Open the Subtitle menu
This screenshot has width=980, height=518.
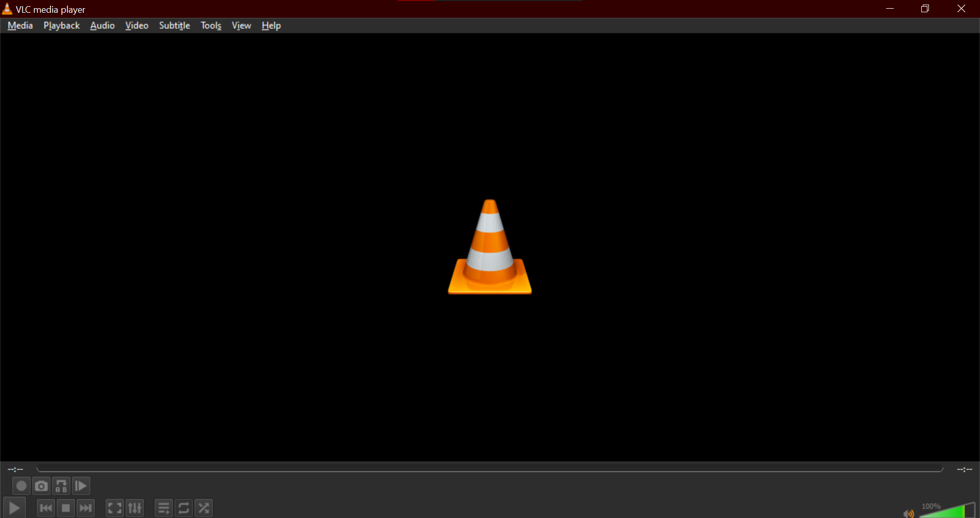click(175, 26)
